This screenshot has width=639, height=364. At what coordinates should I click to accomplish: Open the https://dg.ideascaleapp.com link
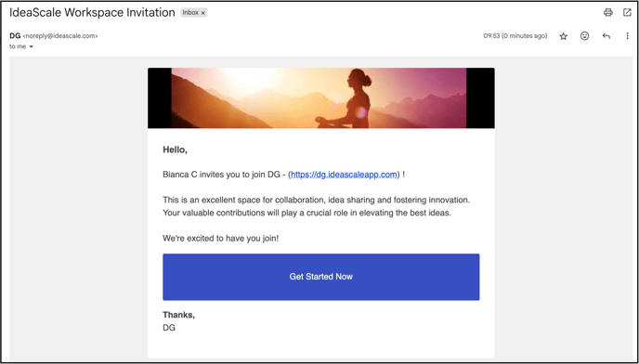344,175
